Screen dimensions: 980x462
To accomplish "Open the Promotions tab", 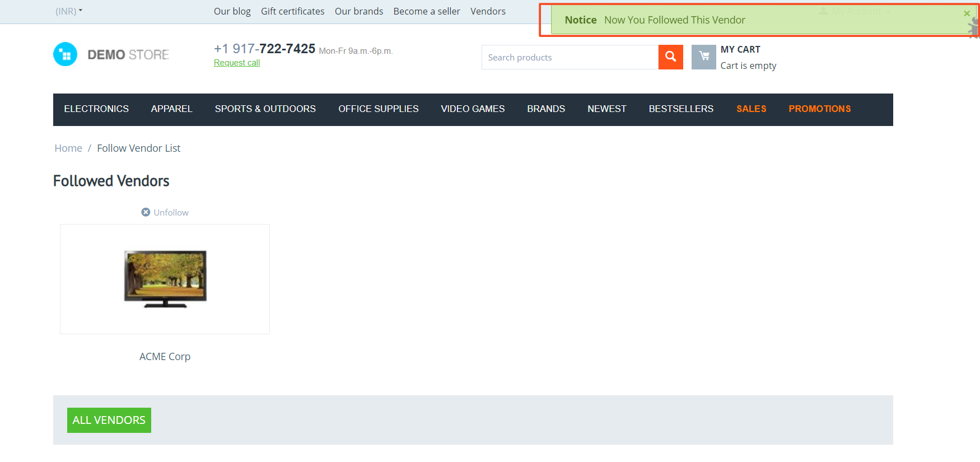I will 820,109.
